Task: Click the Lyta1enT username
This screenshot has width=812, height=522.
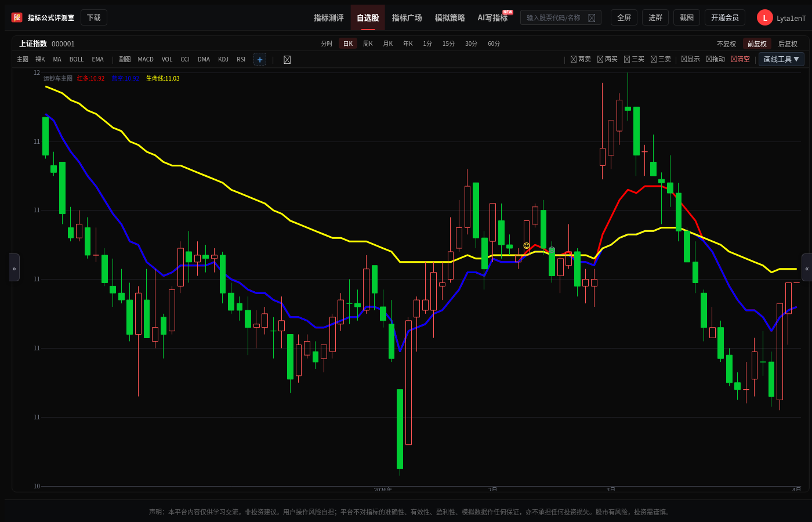Action: pyautogui.click(x=791, y=19)
